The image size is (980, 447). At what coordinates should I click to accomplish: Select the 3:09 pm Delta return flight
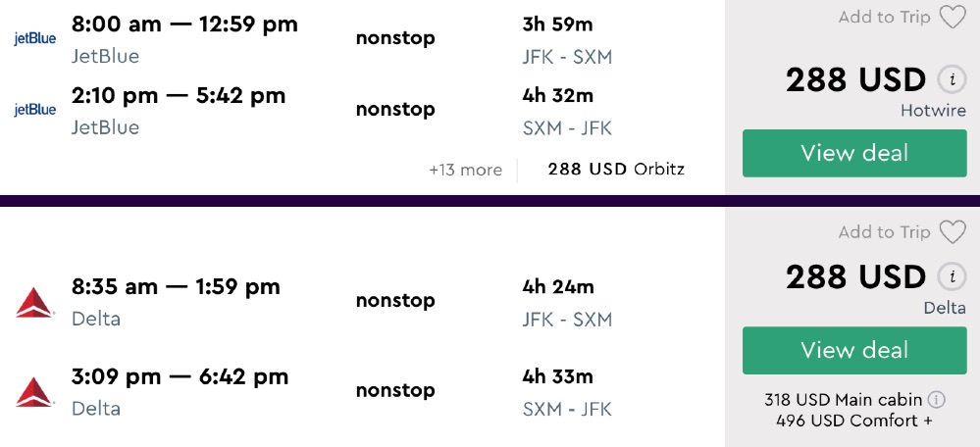180,376
